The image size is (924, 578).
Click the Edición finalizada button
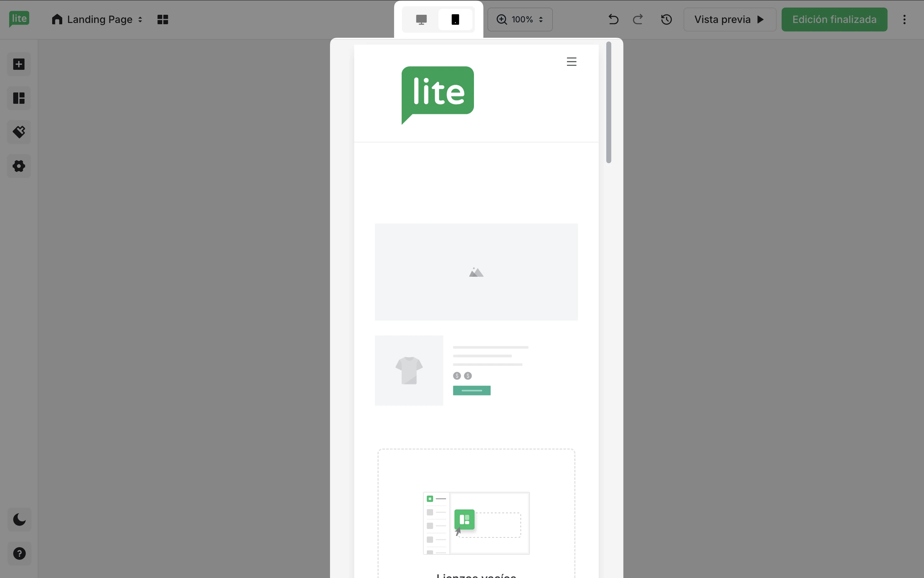834,19
